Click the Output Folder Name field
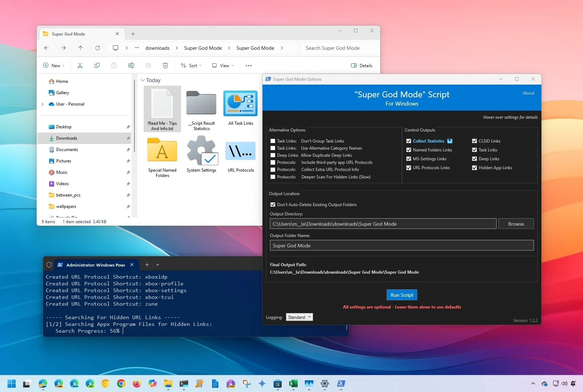Screen dimensions: 583x392 click(402, 246)
